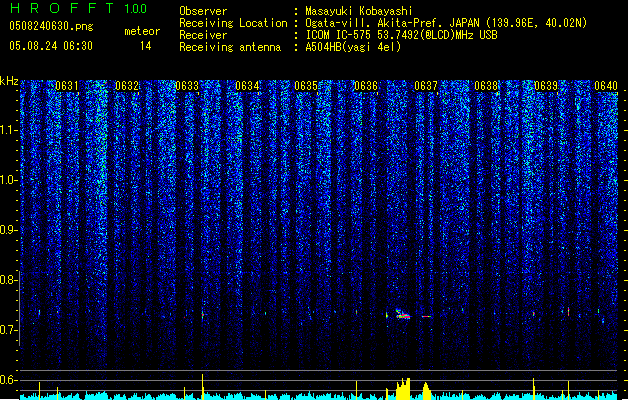Viewport: 629px width, 400px height.
Task: Click the 0640 time marker
Action: [606, 86]
